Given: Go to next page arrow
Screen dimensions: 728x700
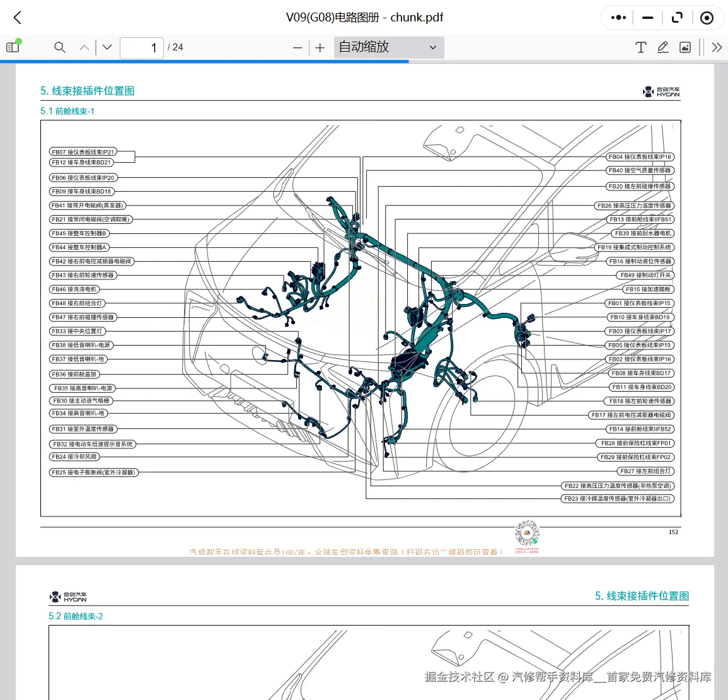Looking at the screenshot, I should [107, 47].
